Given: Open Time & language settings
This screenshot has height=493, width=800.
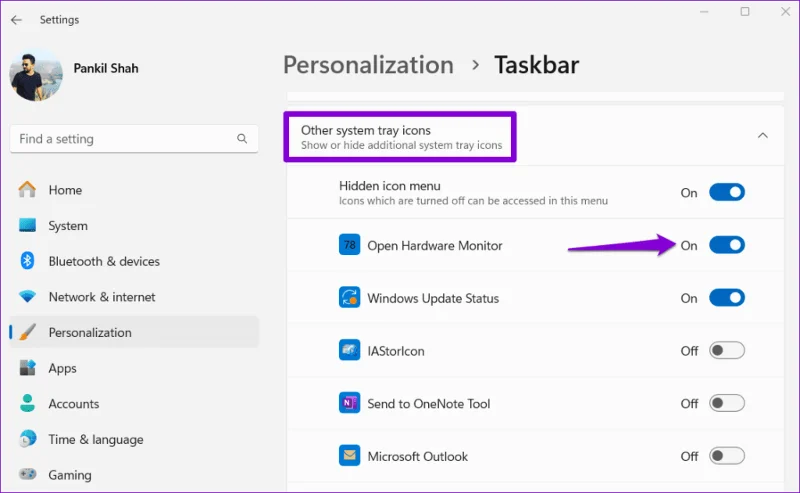Looking at the screenshot, I should tap(134, 439).
